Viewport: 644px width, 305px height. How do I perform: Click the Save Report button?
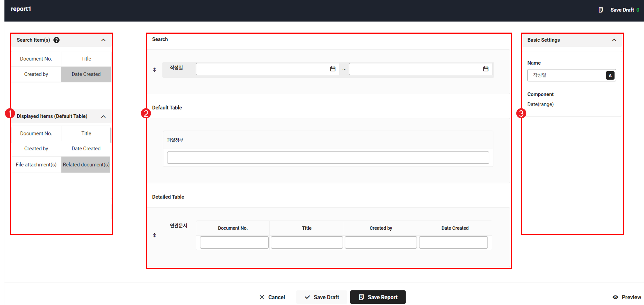pyautogui.click(x=378, y=297)
